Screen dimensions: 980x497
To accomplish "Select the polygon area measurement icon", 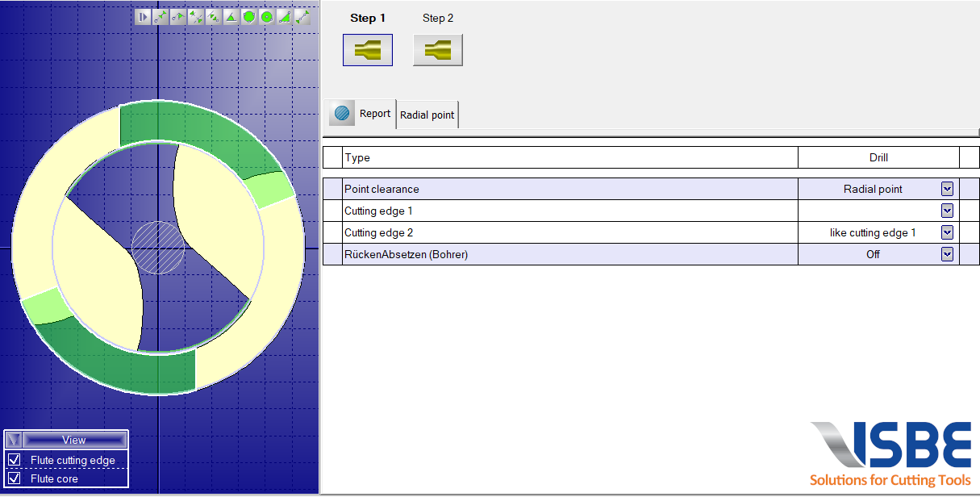I will coord(285,16).
